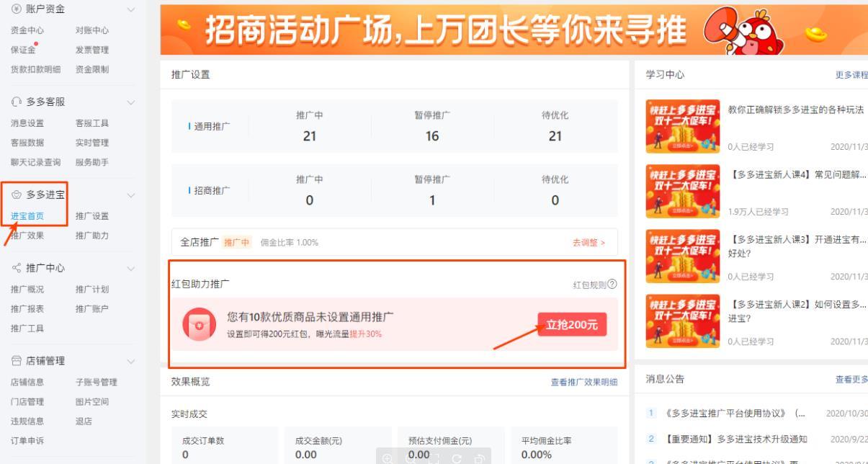The width and height of the screenshot is (868, 464).
Task: Click 通用推广 暂停推广 count 16
Action: (432, 135)
